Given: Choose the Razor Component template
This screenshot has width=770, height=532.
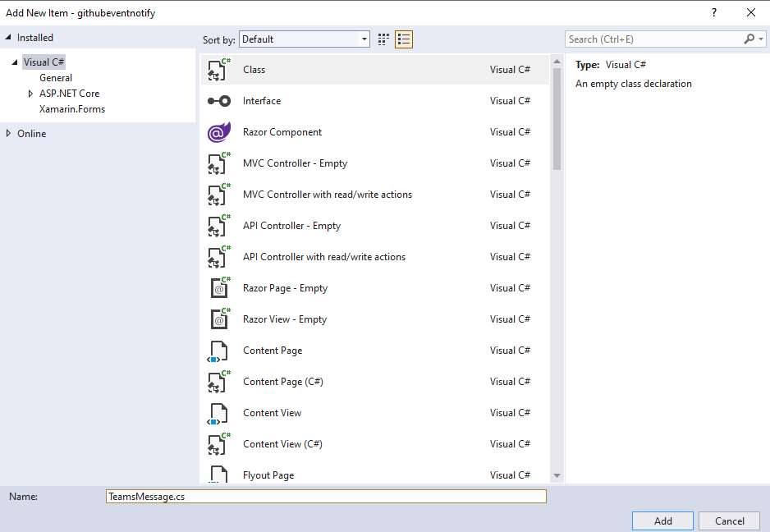Looking at the screenshot, I should (x=282, y=132).
